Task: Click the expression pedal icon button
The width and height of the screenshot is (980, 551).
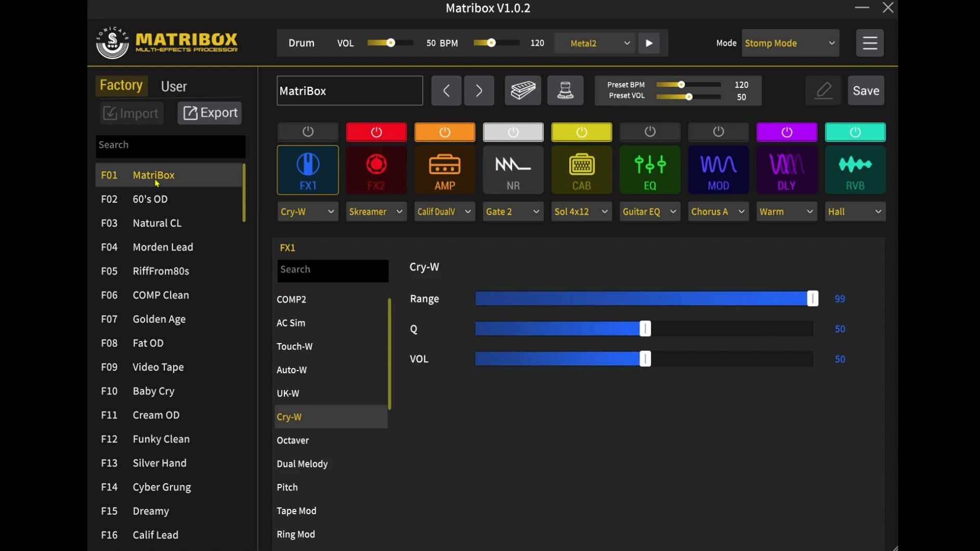Action: point(523,90)
